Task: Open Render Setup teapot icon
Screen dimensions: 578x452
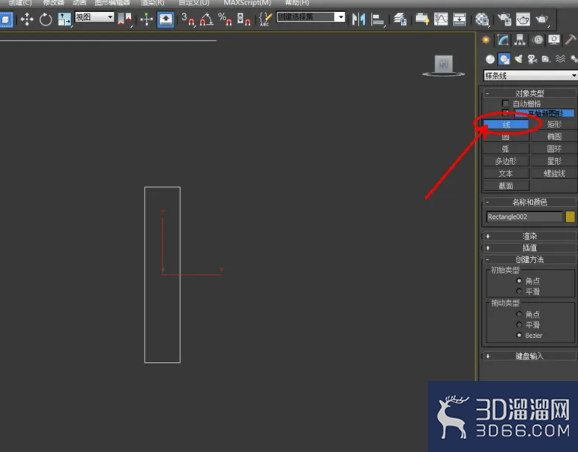Action: coord(504,19)
